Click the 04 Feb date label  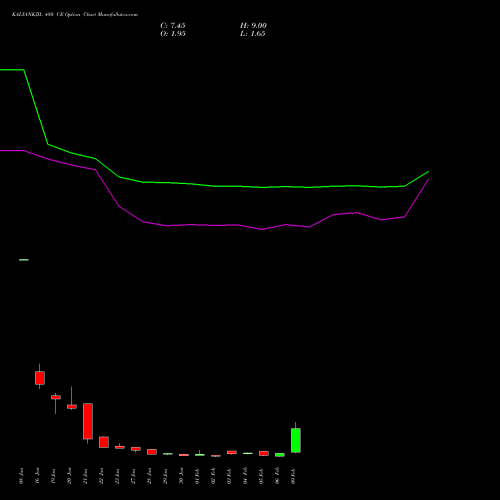[x=245, y=476]
